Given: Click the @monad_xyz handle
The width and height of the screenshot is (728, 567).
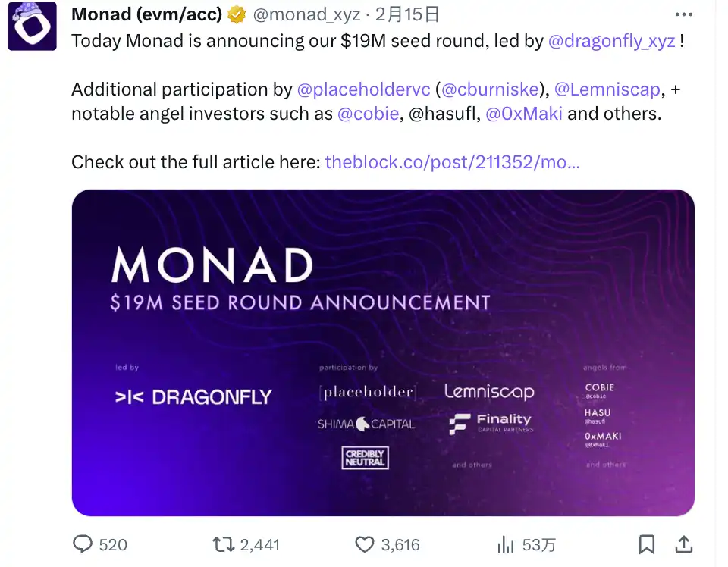Looking at the screenshot, I should pyautogui.click(x=306, y=14).
